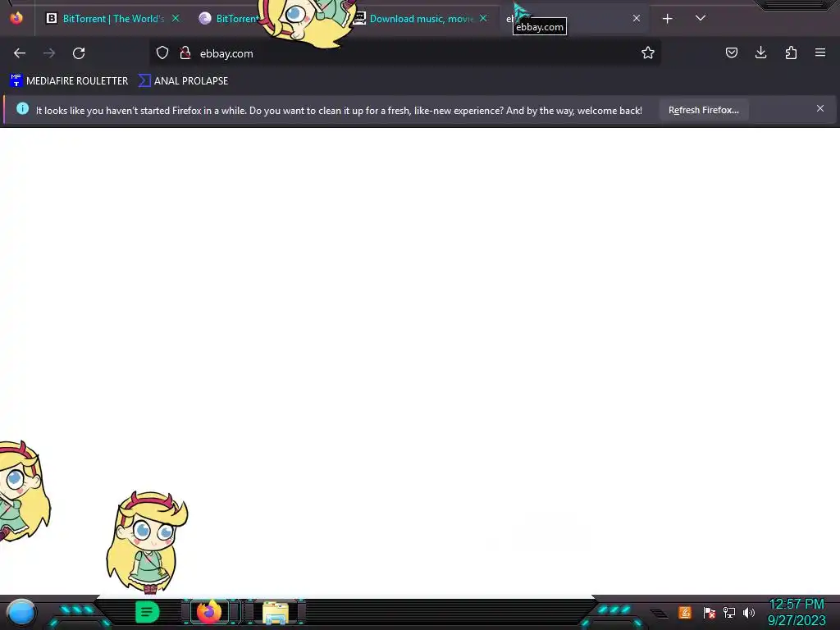840x630 pixels.
Task: Open the clock showing 12:57 PM
Action: 796,612
